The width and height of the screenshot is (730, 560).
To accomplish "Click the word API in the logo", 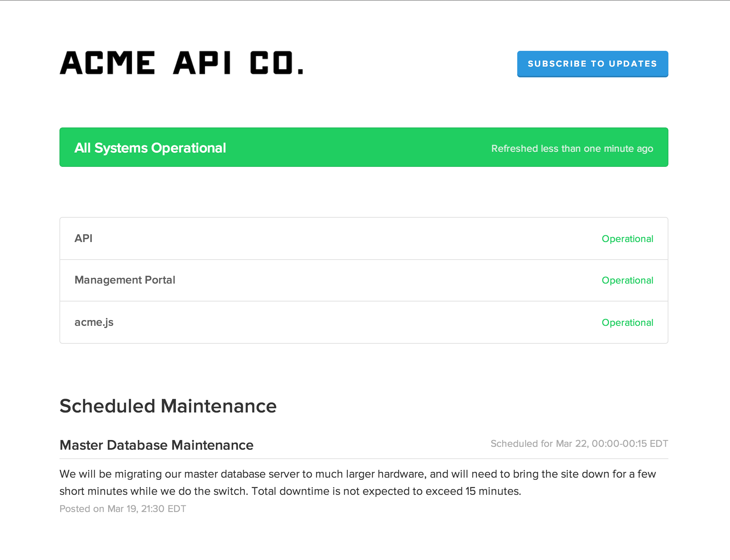I will coord(202,63).
